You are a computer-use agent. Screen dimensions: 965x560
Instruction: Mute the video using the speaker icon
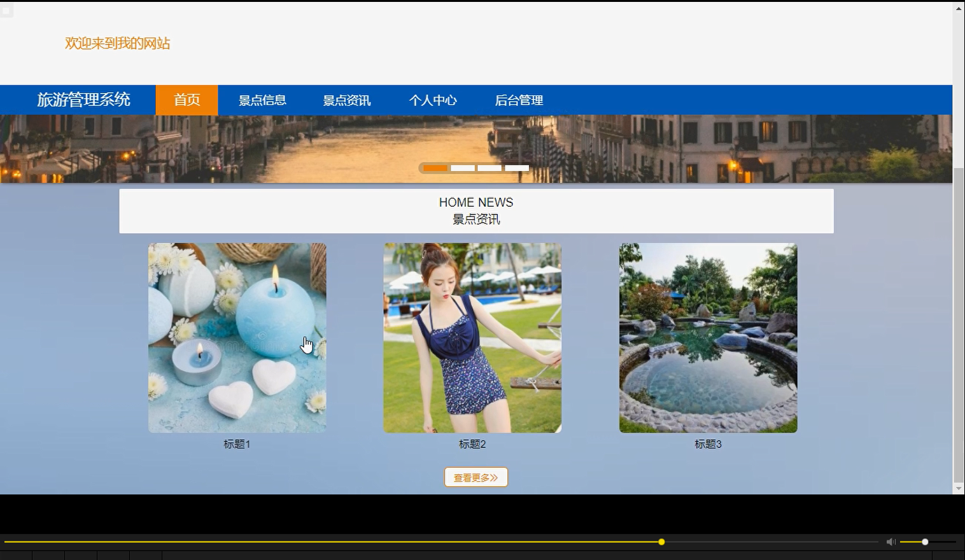pos(891,542)
